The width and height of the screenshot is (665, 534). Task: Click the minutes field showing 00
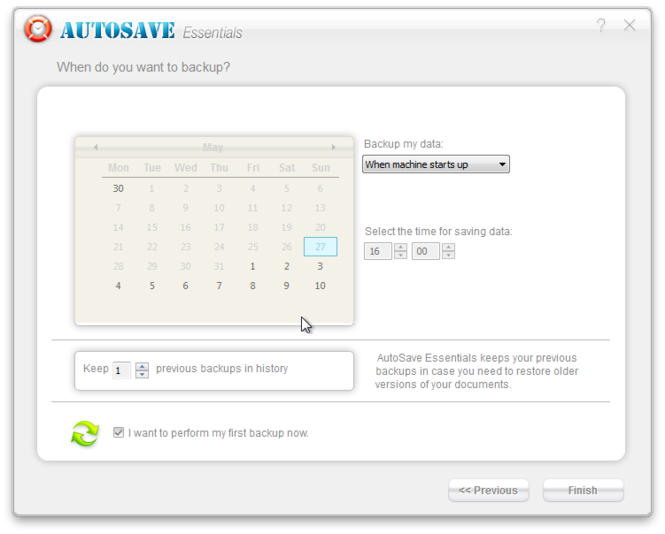[425, 251]
